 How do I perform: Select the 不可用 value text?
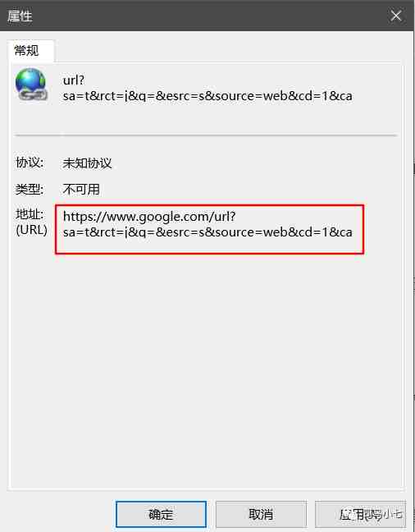click(81, 189)
